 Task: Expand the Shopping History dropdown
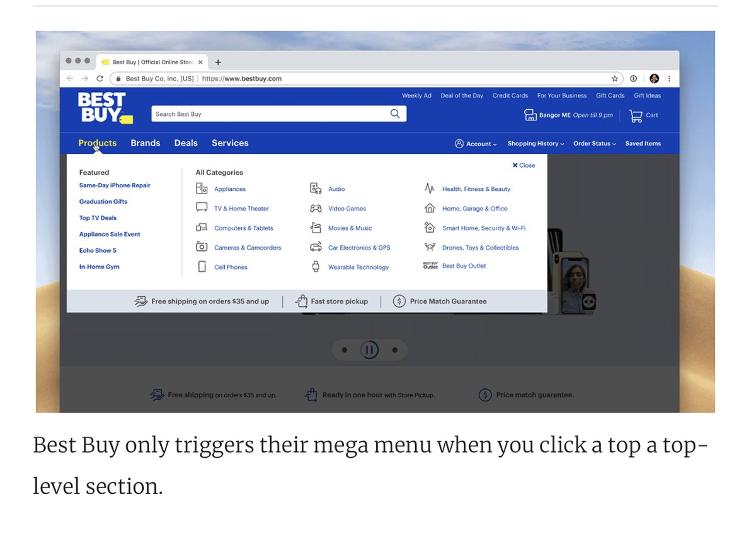point(535,144)
